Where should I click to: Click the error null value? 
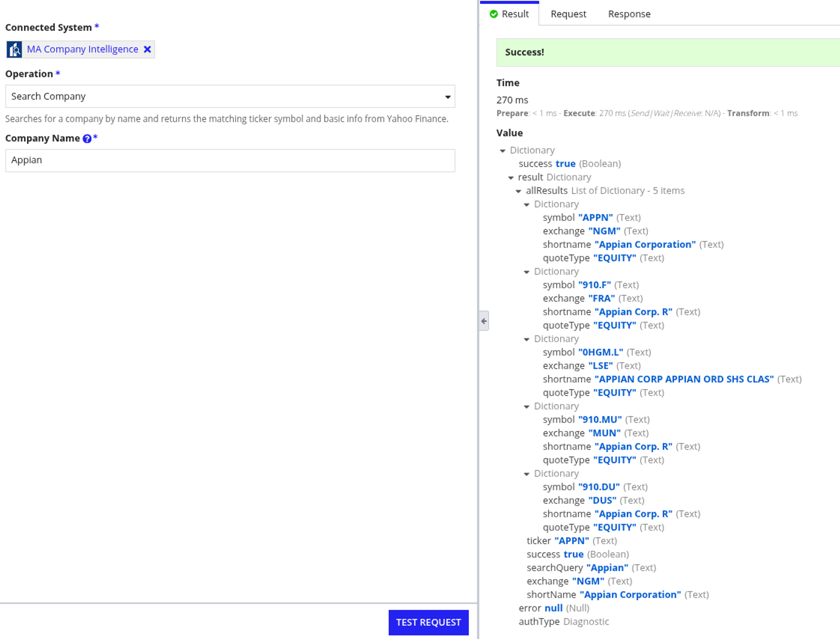553,608
